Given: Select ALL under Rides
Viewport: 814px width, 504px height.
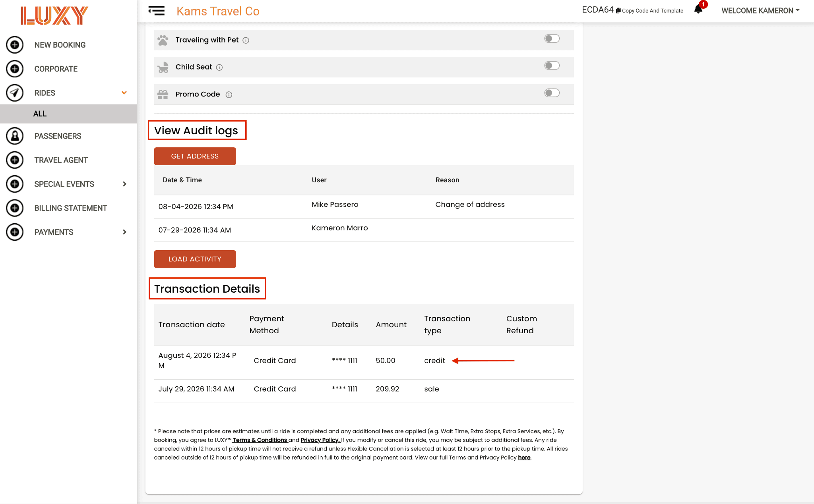Looking at the screenshot, I should coord(68,114).
